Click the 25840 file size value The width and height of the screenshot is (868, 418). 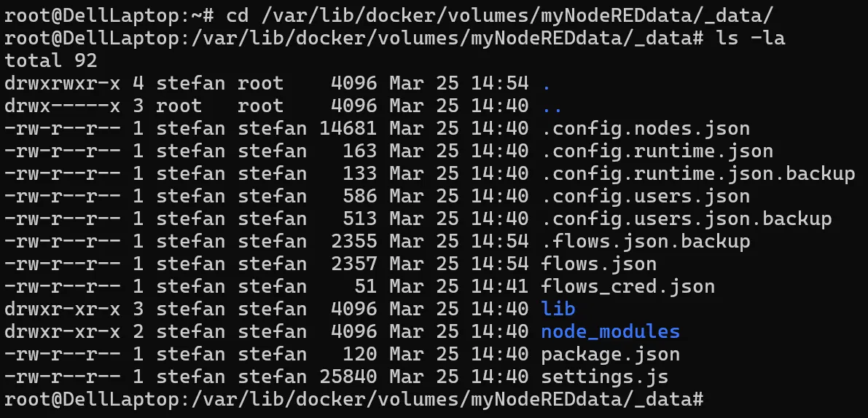coord(348,377)
